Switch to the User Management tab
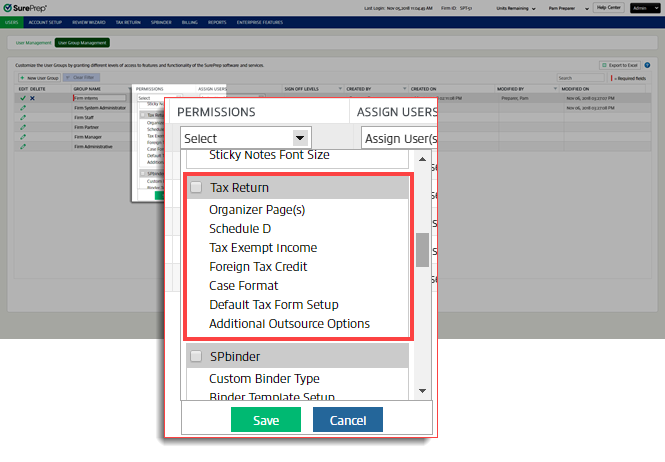The height and width of the screenshot is (462, 665). tap(29, 43)
